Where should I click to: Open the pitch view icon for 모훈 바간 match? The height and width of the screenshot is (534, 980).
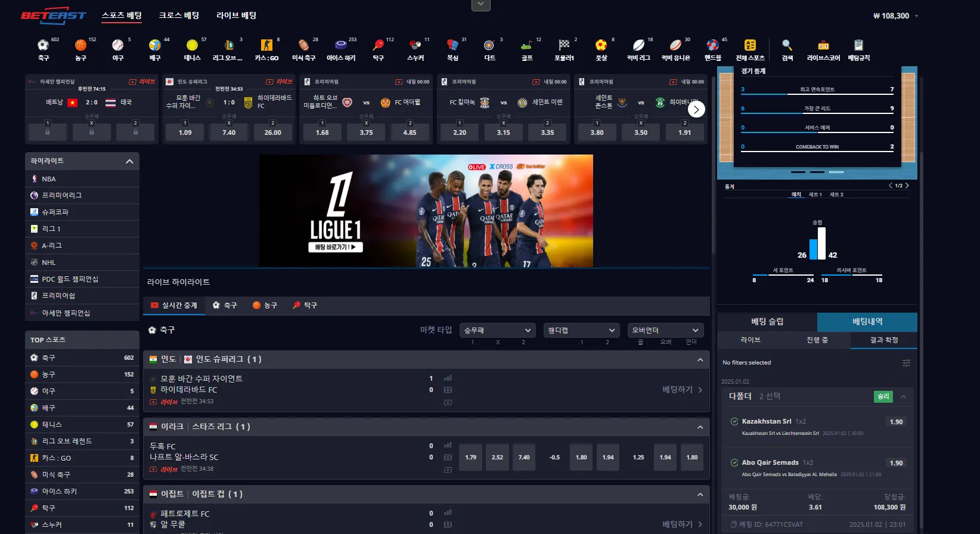point(448,390)
